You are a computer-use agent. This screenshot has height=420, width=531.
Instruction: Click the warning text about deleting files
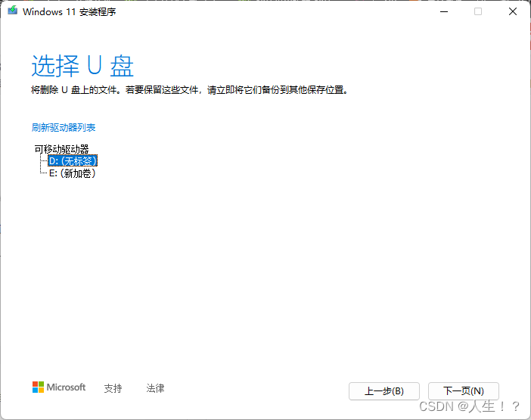tap(190, 90)
